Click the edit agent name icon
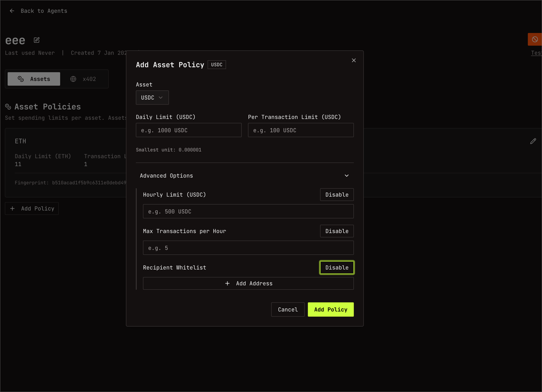This screenshot has width=542, height=392. 36,40
